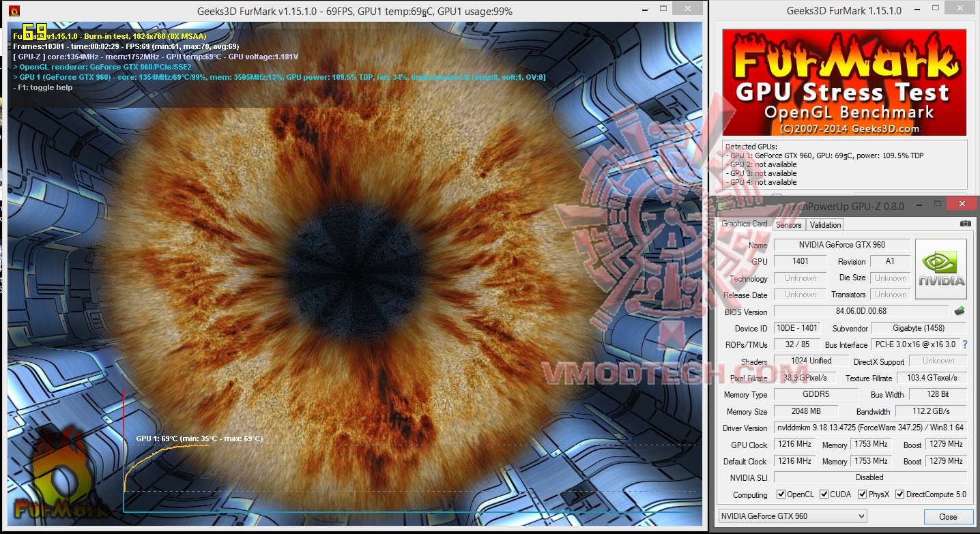This screenshot has width=980, height=534.
Task: Click the Subvendor value Gigabyte (1458)
Action: [x=919, y=328]
